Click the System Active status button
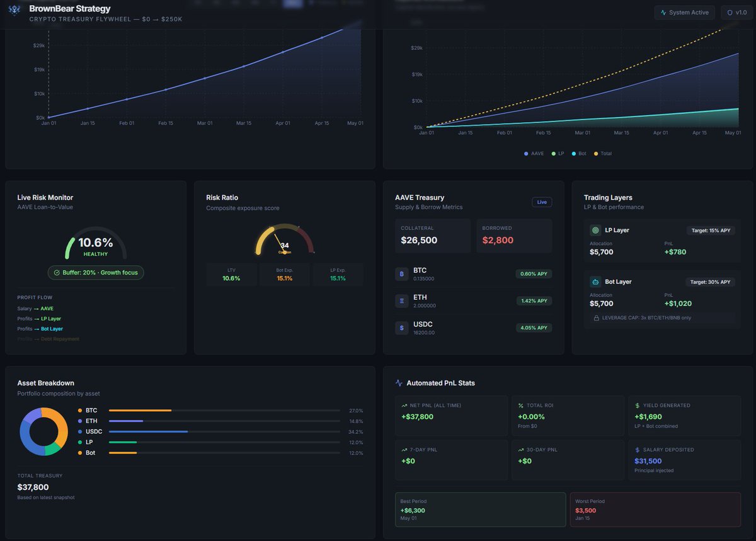The width and height of the screenshot is (756, 541). pyautogui.click(x=684, y=13)
